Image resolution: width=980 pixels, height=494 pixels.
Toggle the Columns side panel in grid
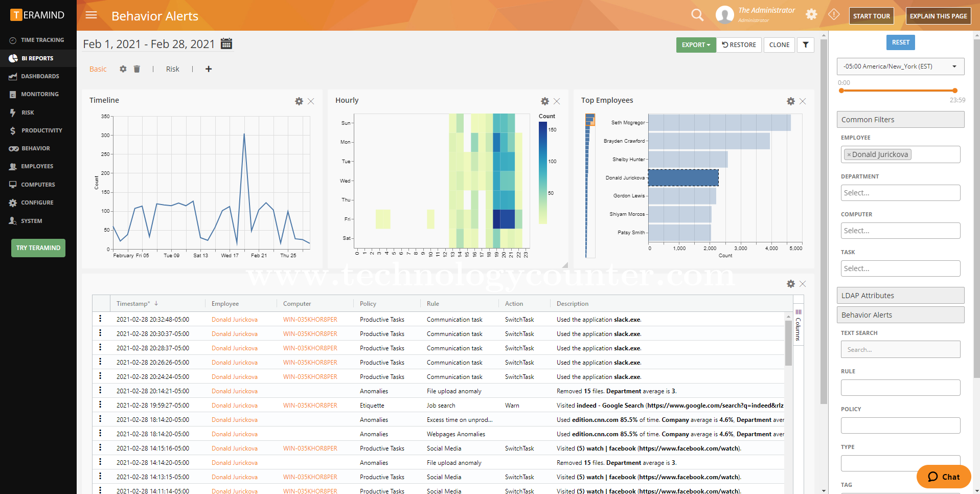tap(798, 325)
